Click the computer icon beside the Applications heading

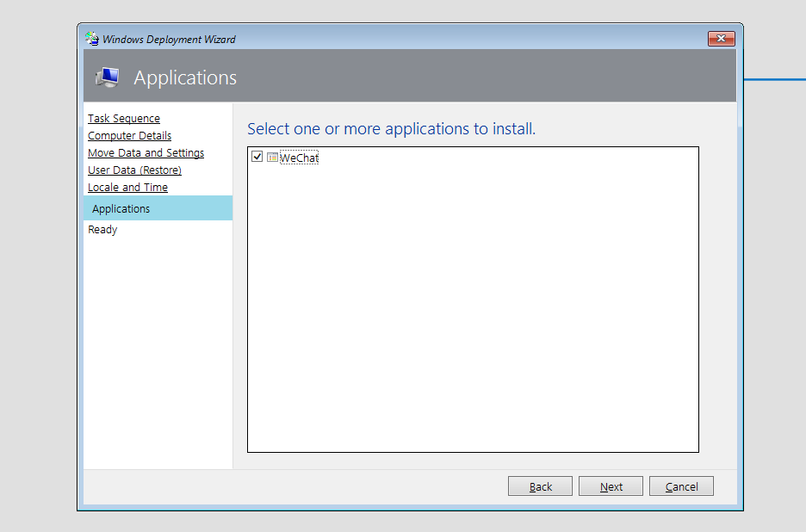click(107, 77)
